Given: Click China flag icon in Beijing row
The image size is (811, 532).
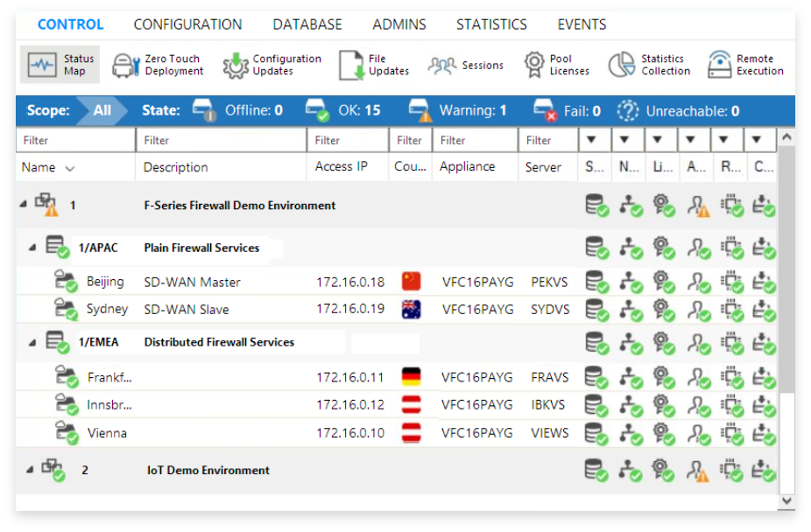Looking at the screenshot, I should [411, 282].
